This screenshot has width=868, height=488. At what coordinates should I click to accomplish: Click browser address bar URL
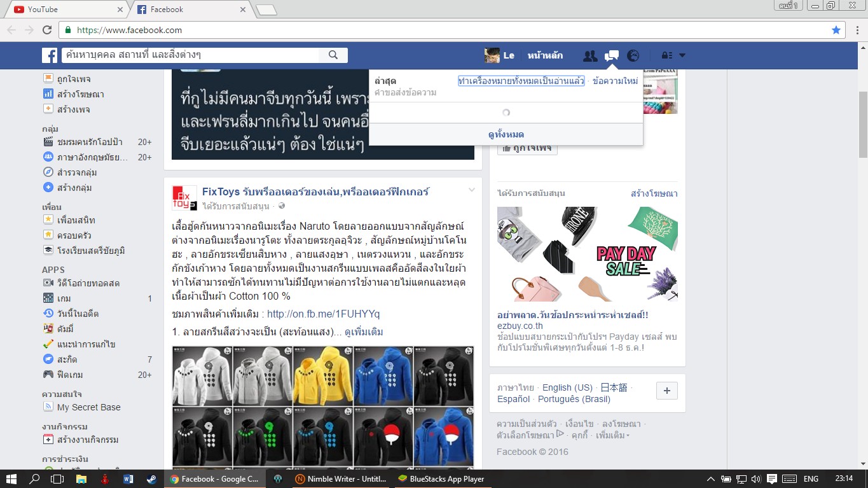130,30
